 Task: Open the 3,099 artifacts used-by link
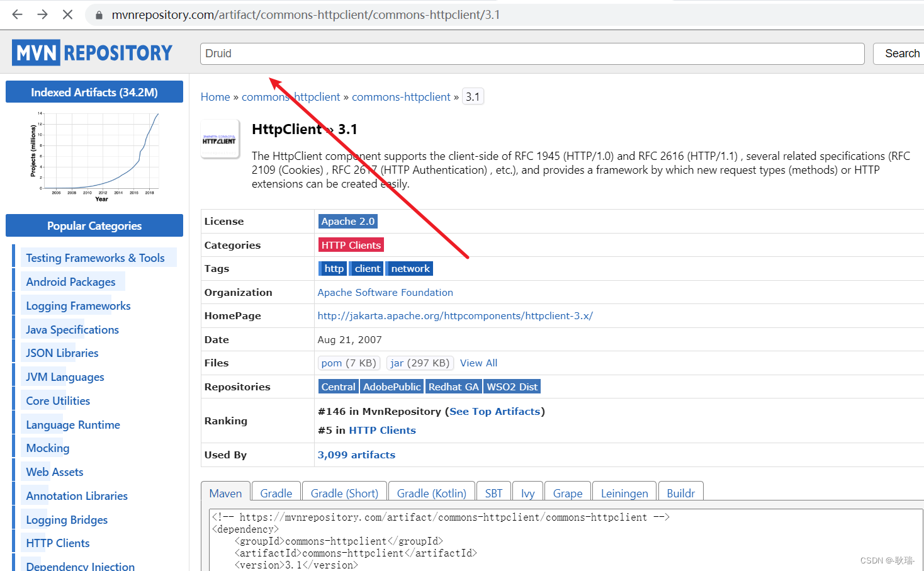(x=356, y=455)
